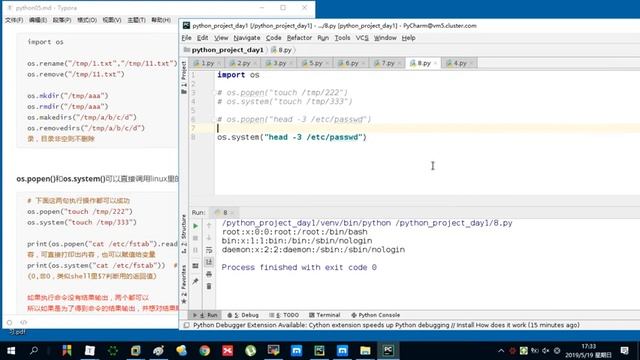This screenshot has height=360, width=640.
Task: Expand the Favorites side panel
Action: (x=184, y=284)
